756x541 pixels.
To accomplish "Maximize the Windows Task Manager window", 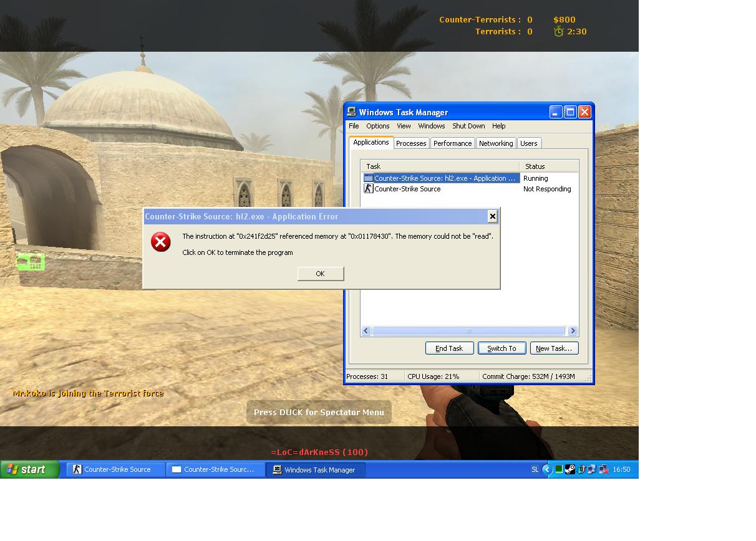I will (570, 112).
